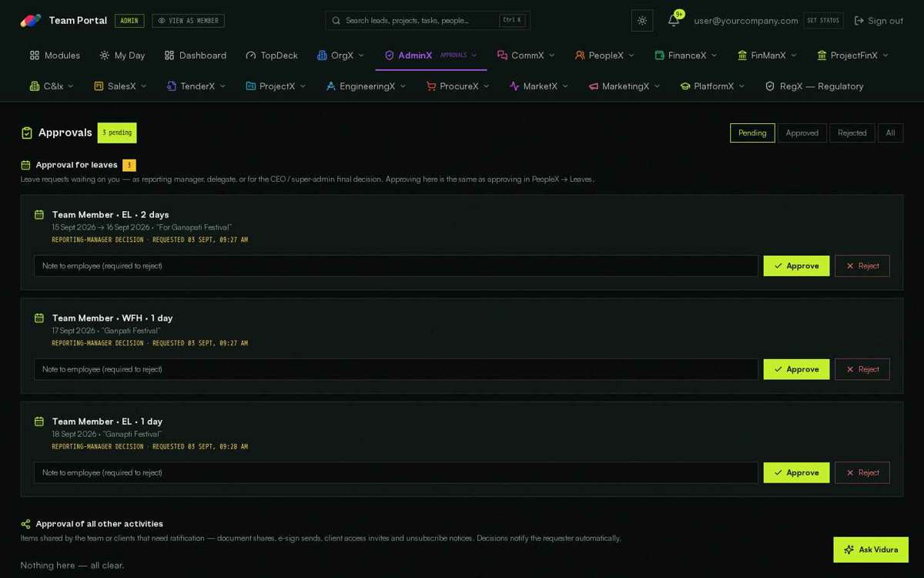This screenshot has height=578, width=924.
Task: Toggle the light/dark theme sun icon
Action: tap(642, 21)
